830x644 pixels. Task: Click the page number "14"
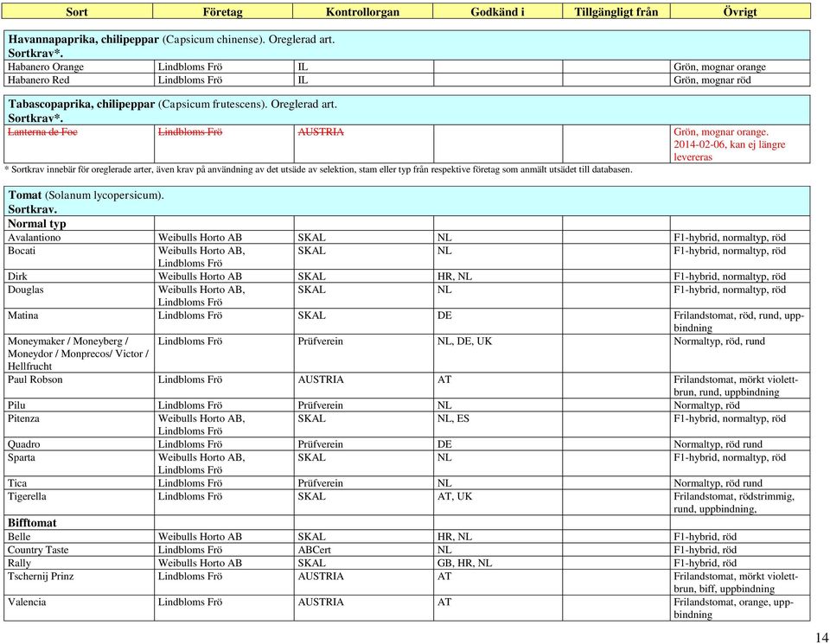821,637
